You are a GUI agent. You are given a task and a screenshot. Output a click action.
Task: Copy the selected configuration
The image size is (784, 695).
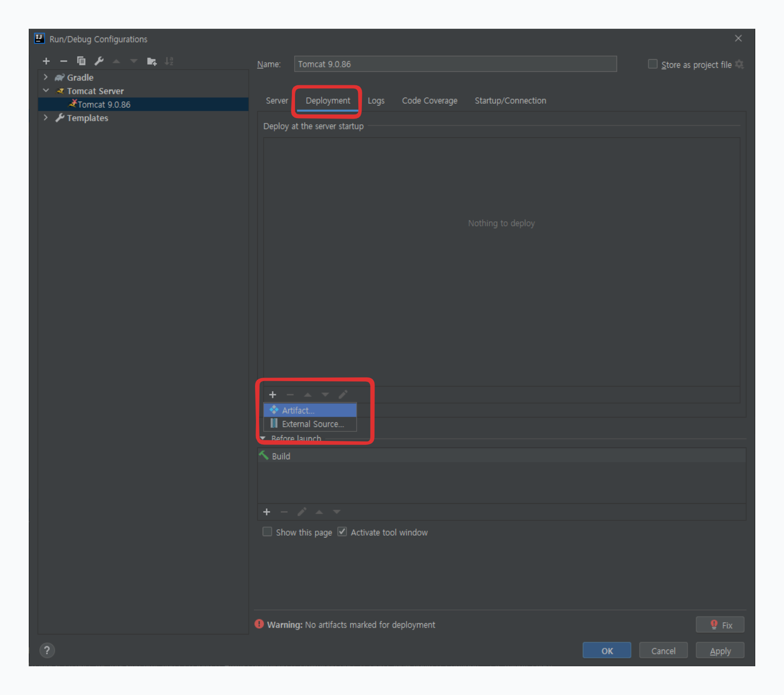coord(81,61)
